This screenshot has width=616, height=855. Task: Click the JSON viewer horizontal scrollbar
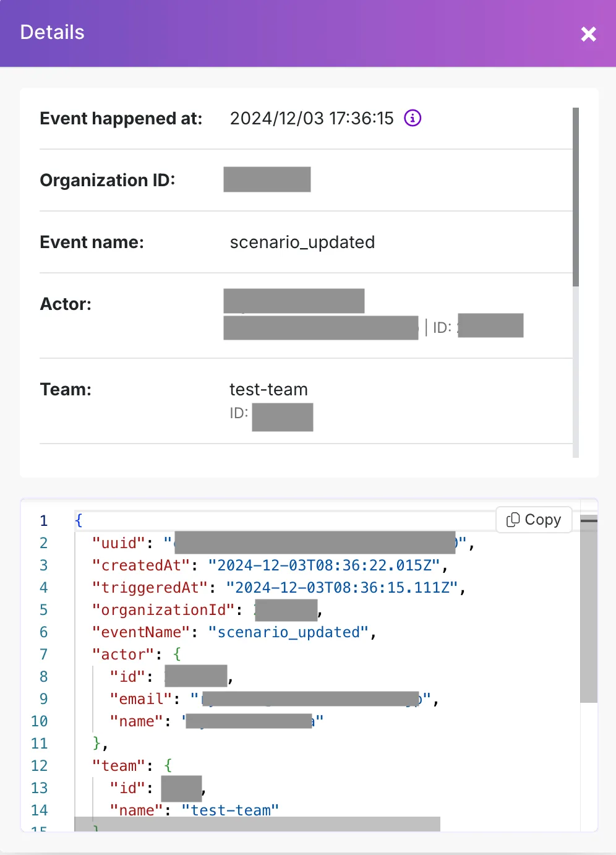257,823
